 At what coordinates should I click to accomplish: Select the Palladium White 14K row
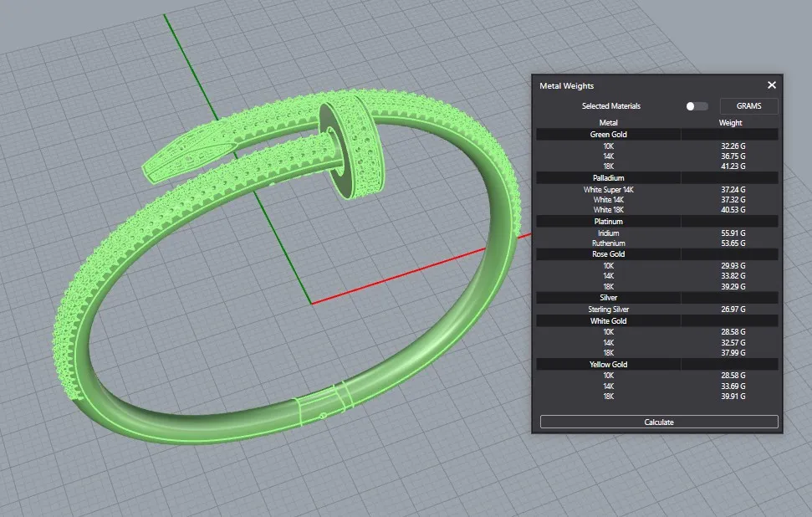[657, 200]
